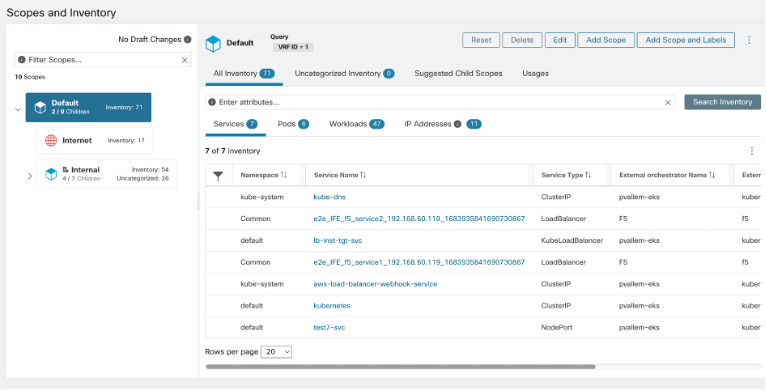
Task: Expand the Internal scope children
Action: click(x=30, y=176)
